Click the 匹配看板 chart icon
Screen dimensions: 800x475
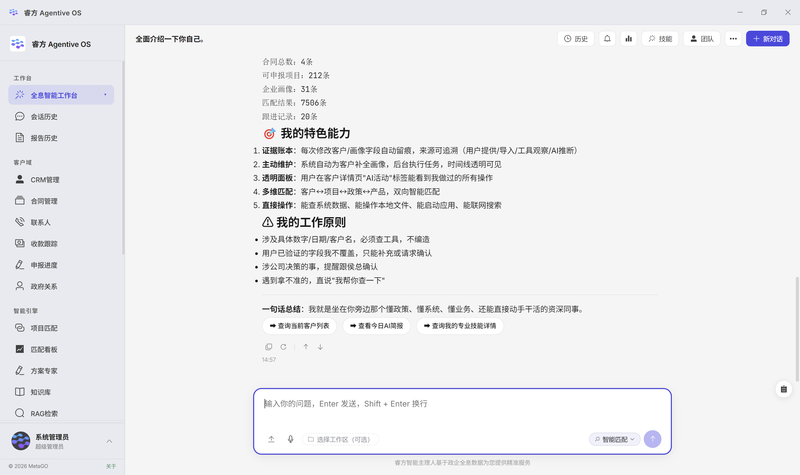19,349
